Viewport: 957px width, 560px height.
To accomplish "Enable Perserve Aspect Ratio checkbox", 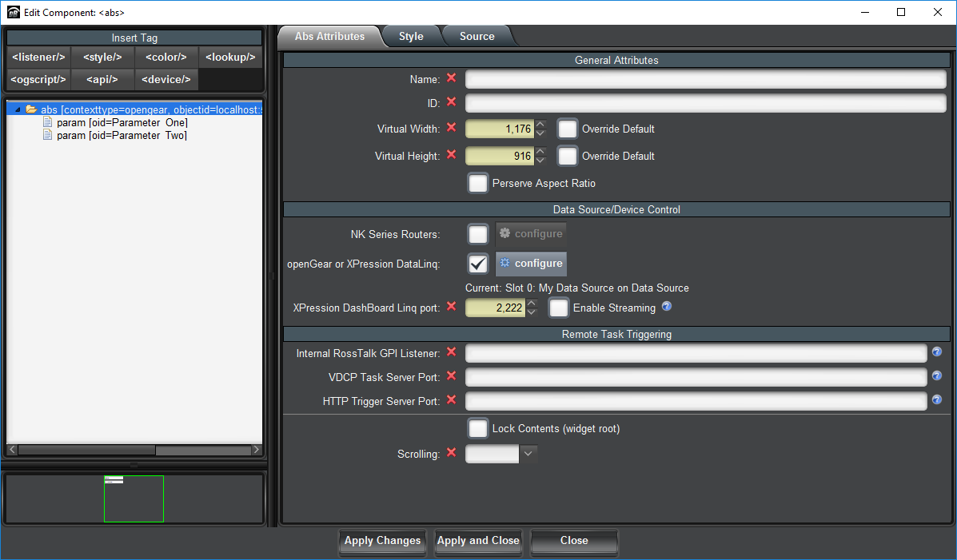I will tap(478, 183).
